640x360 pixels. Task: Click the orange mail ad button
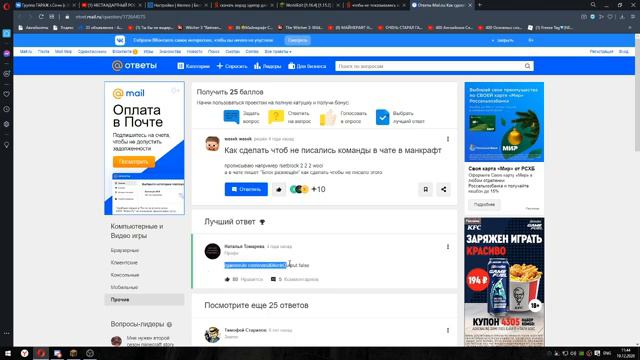pos(134,162)
